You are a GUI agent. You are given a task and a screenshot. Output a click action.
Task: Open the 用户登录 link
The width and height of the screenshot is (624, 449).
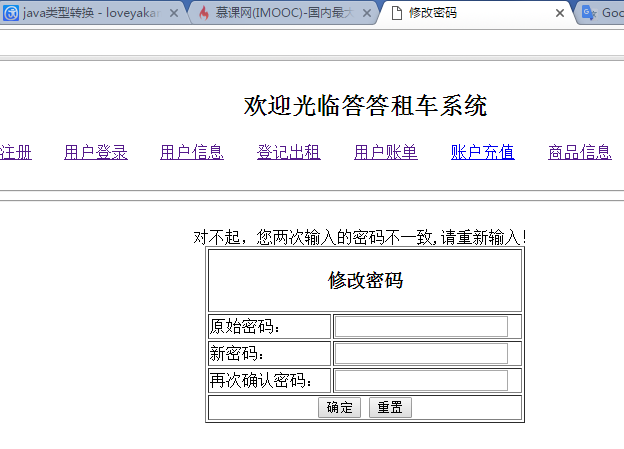[x=96, y=152]
